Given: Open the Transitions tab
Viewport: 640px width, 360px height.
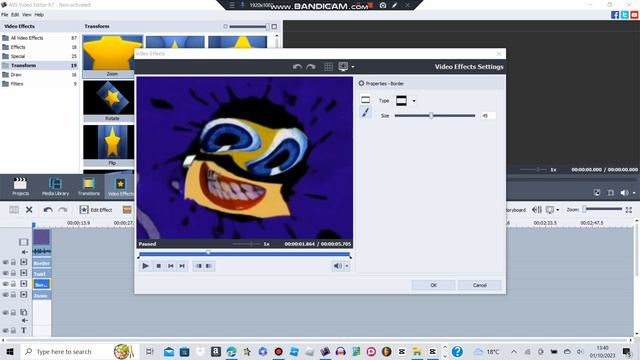Looking at the screenshot, I should (x=89, y=187).
